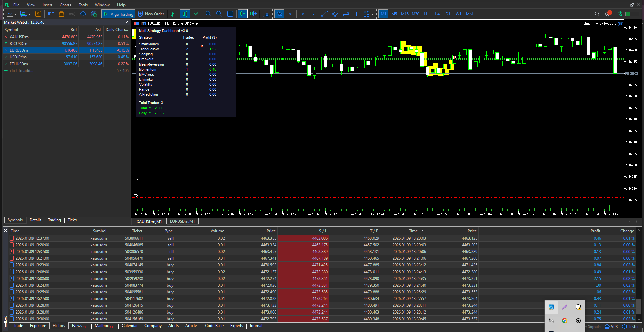
Task: Toggle chart auto scroll to end
Action: pyautogui.click(x=242, y=14)
